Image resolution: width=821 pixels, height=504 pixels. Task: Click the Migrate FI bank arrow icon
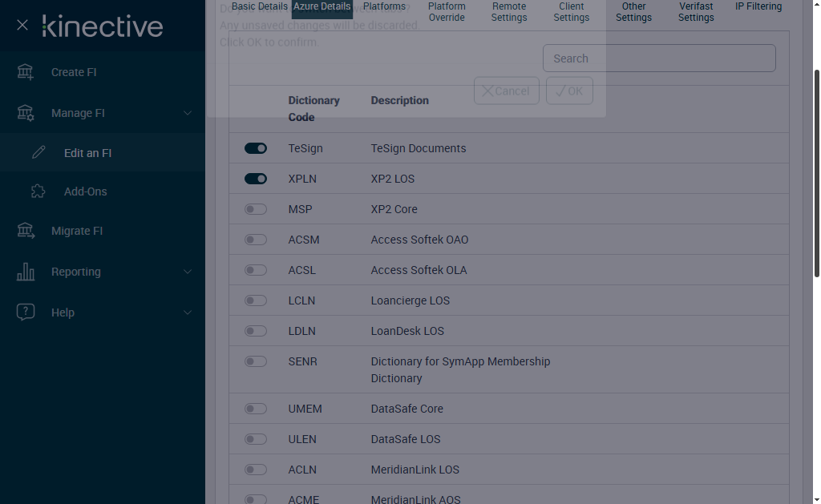tap(25, 230)
